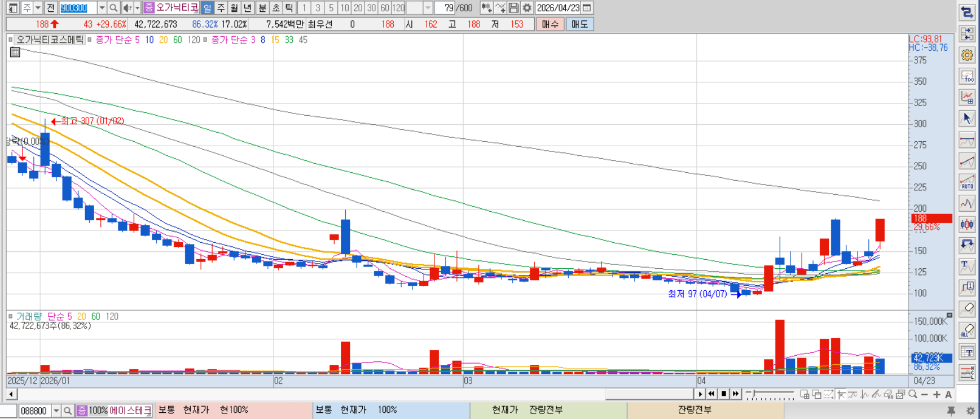
Task: Click the 오가닉티코스메틱 chart title label
Action: click(50, 40)
